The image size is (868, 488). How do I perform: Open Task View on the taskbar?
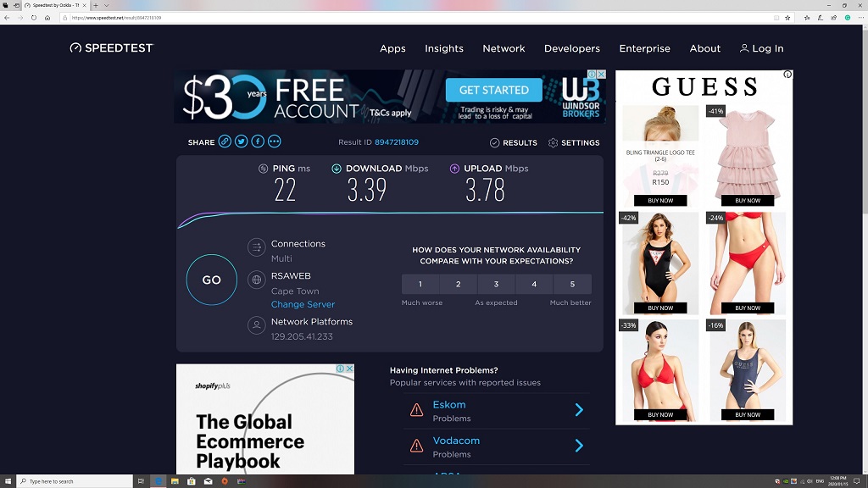coord(141,481)
